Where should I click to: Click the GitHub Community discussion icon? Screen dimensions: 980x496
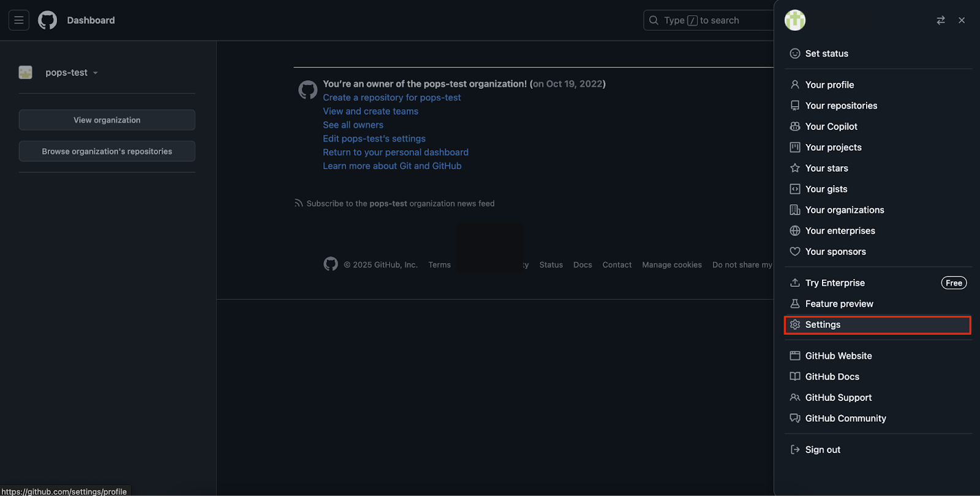795,418
